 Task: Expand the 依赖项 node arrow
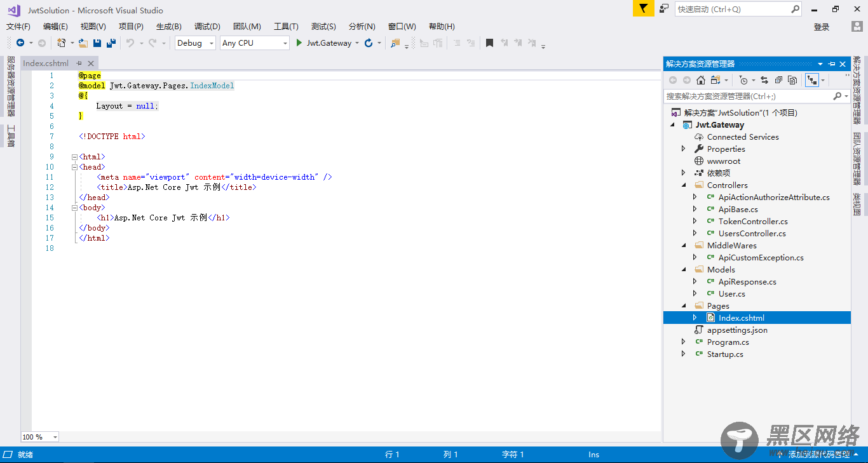pos(684,173)
